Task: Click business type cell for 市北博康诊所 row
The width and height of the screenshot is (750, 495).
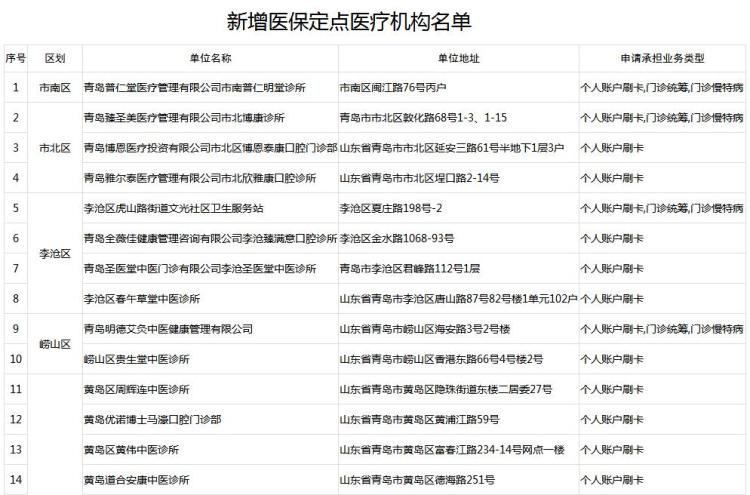Action: (662, 118)
